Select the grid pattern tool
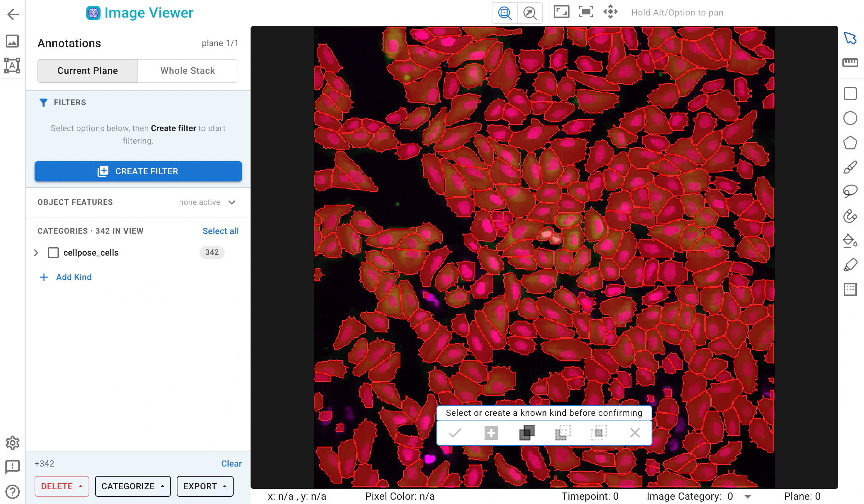This screenshot has width=864, height=504. (850, 289)
